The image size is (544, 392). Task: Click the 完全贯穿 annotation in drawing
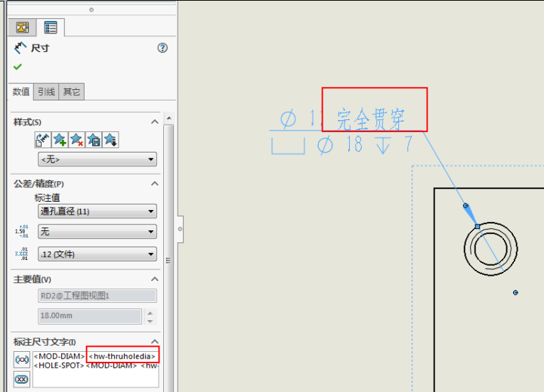click(x=371, y=118)
